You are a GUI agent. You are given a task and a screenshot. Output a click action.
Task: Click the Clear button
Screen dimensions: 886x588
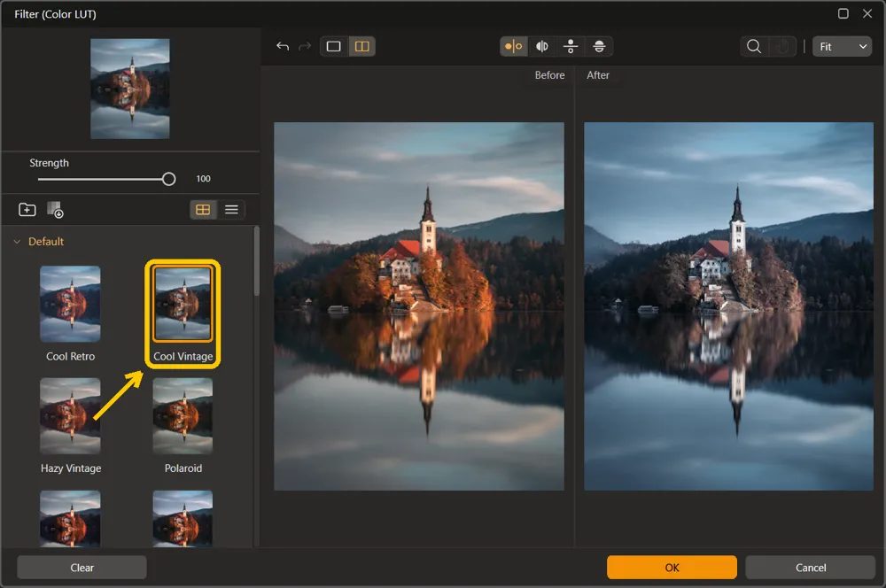coord(82,568)
